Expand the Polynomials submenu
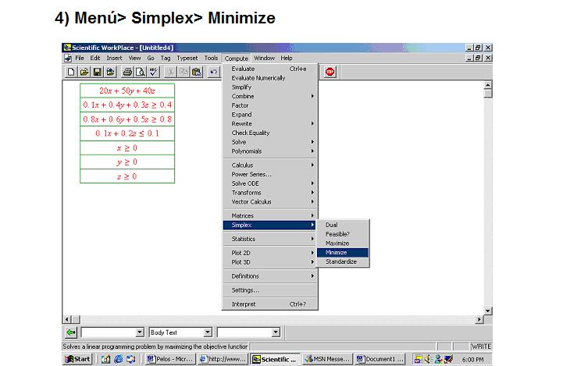Screen dimensions: 588x366 pyautogui.click(x=270, y=151)
